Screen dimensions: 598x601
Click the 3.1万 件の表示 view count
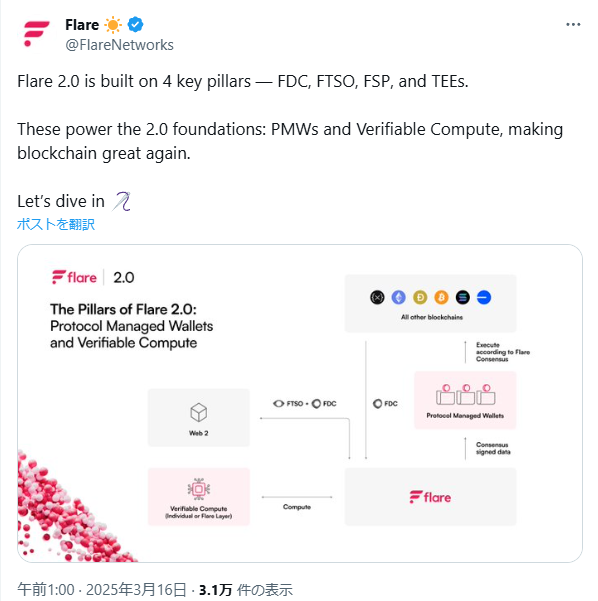click(245, 590)
